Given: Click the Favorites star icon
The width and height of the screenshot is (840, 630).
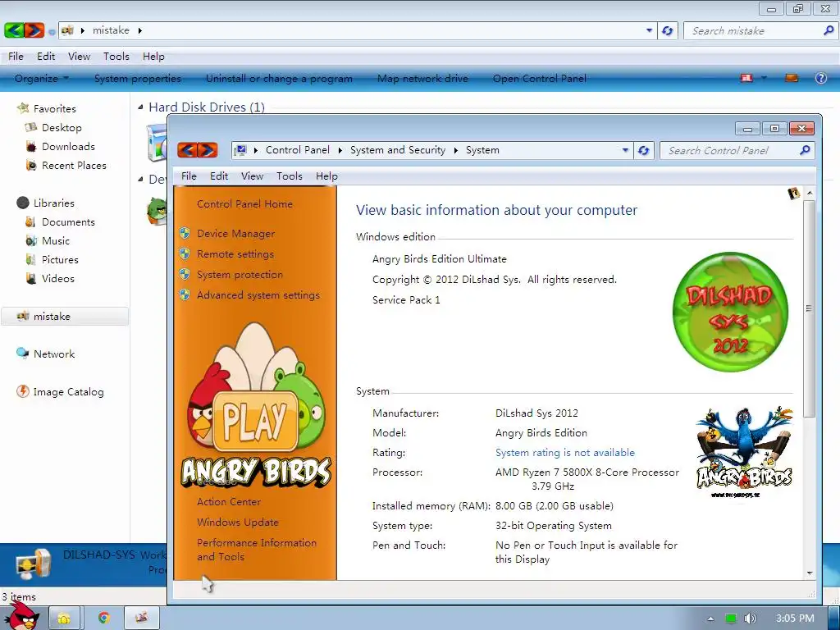Looking at the screenshot, I should click(22, 108).
